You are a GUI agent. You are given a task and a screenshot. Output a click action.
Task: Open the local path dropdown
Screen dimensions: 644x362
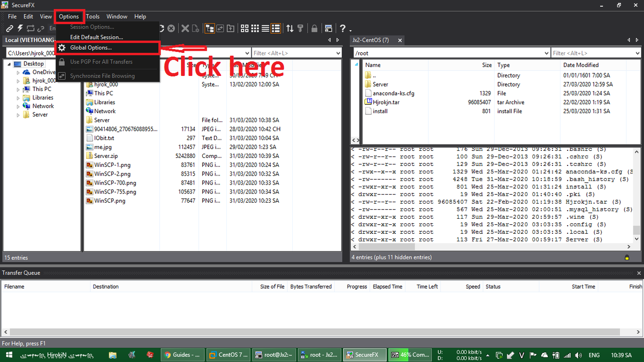(x=248, y=53)
